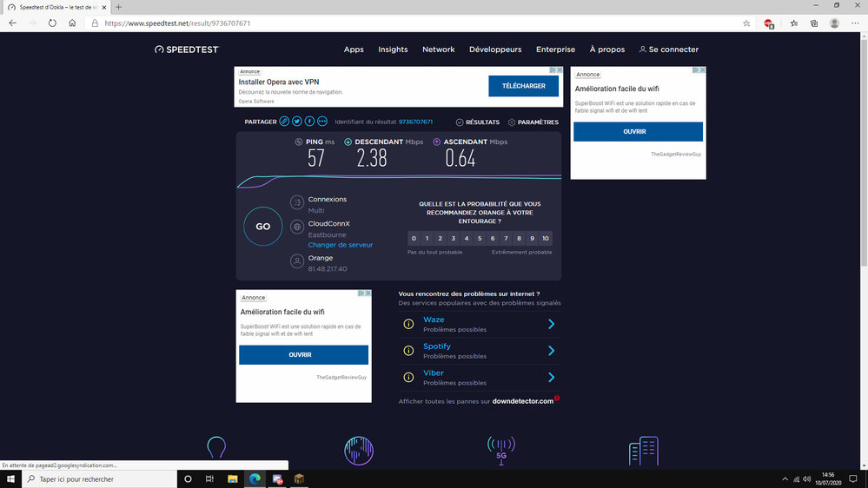Start a new test with GO button
868x488 pixels.
(263, 227)
